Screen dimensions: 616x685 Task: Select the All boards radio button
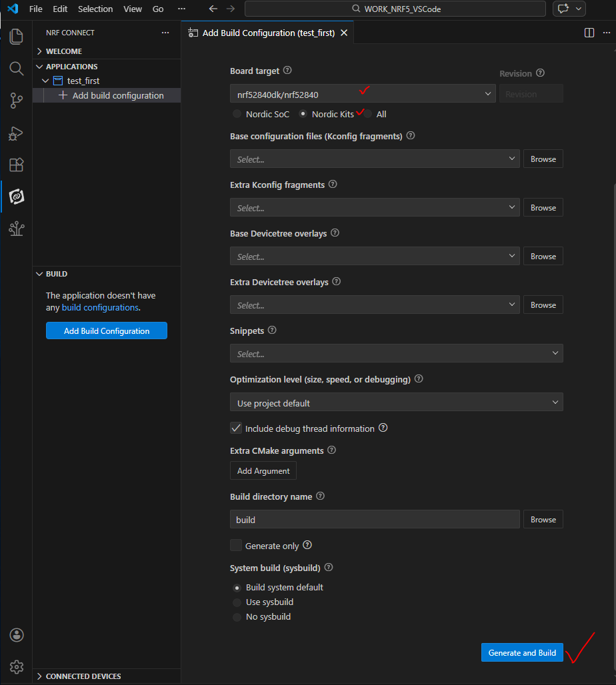click(368, 114)
